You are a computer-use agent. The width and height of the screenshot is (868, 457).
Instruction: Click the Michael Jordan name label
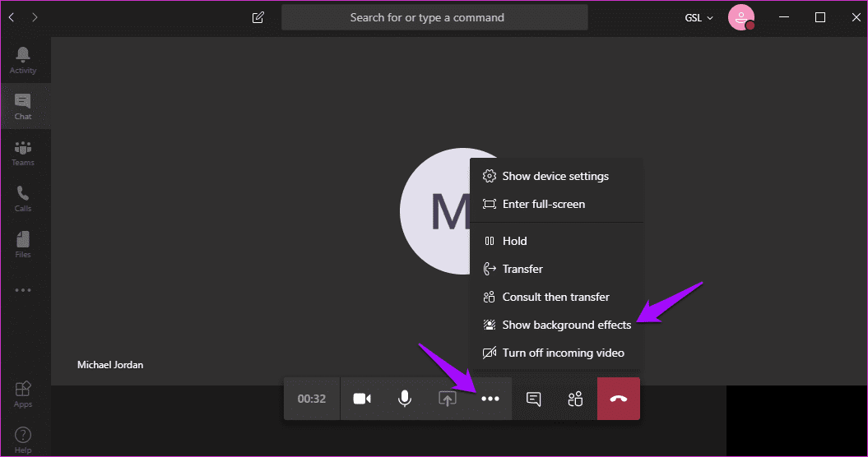tap(110, 365)
